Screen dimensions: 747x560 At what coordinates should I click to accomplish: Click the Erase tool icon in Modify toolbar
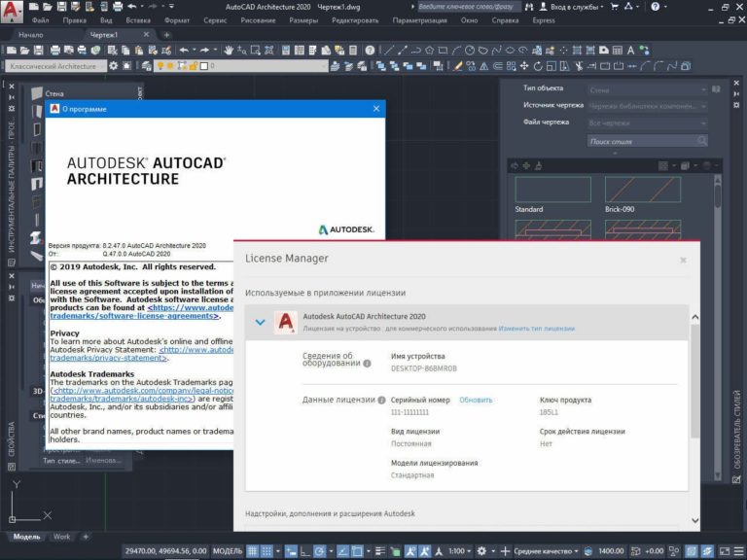coord(458,66)
